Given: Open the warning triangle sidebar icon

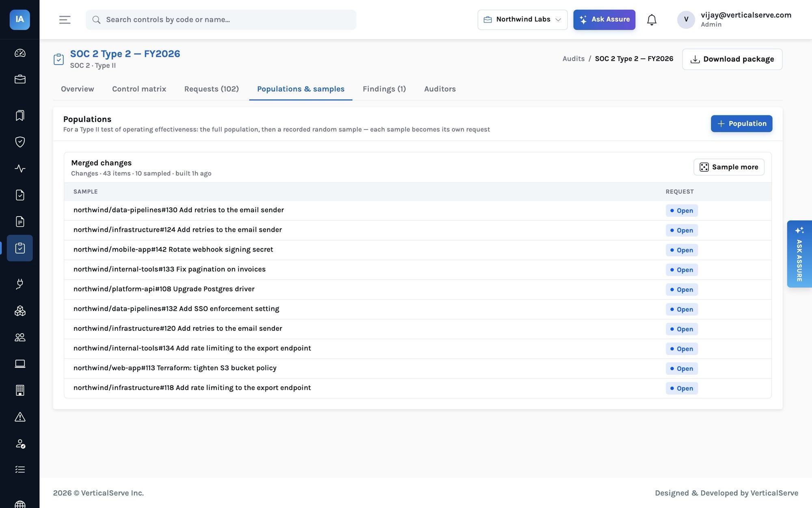Looking at the screenshot, I should point(20,417).
